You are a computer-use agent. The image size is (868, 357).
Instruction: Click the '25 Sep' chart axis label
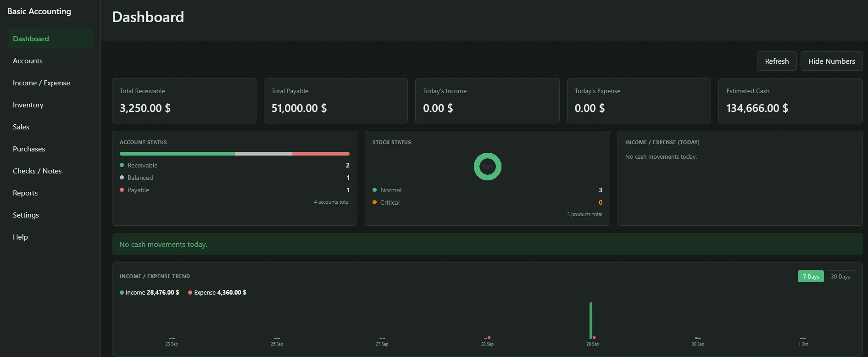coord(172,344)
